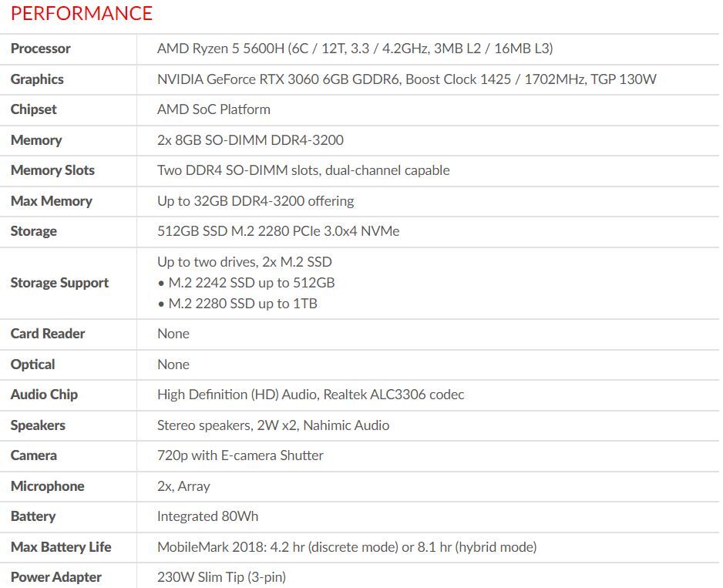Image resolution: width=723 pixels, height=588 pixels.
Task: Click the Max Battery Life label
Action: click(61, 547)
